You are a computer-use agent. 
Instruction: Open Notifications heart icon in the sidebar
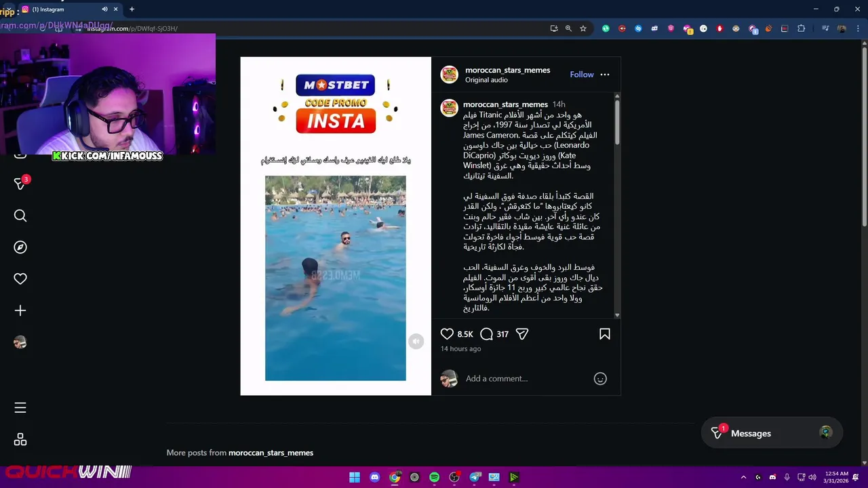[x=20, y=279]
